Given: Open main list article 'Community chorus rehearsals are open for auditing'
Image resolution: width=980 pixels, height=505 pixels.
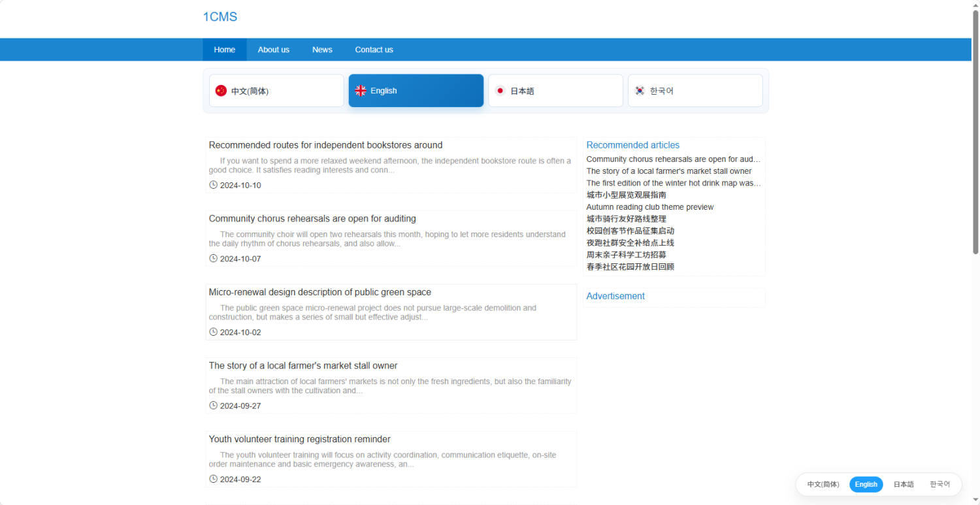Looking at the screenshot, I should [x=312, y=219].
